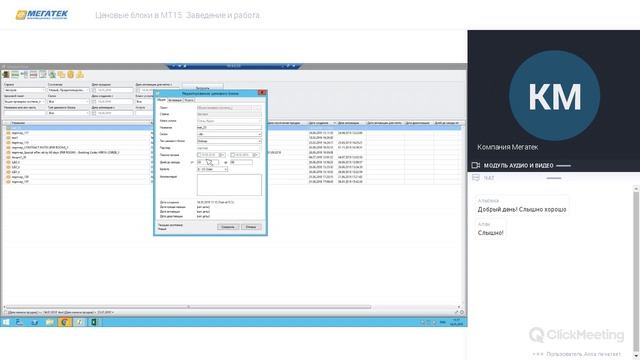Click the horizontal scrollbar of the list
This screenshot has height=360, width=640.
(188, 307)
